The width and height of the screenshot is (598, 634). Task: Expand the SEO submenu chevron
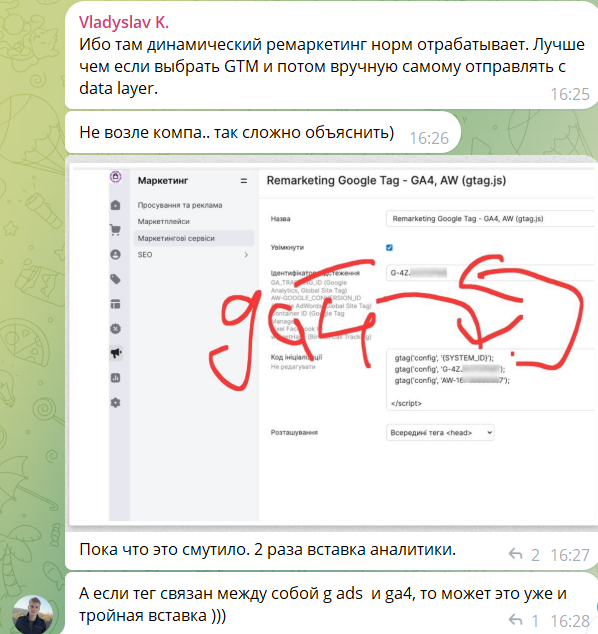pyautogui.click(x=246, y=255)
